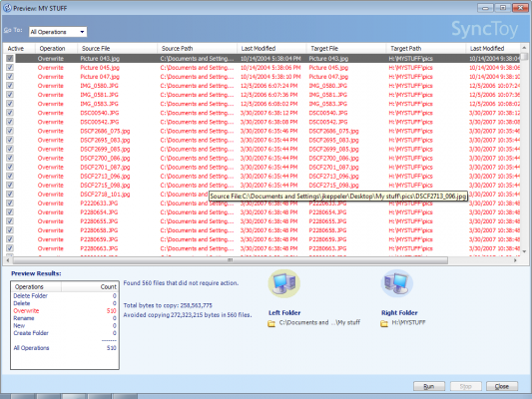532x399 pixels.
Task: Click the Operations header in Preview Results
Action: pos(36,287)
